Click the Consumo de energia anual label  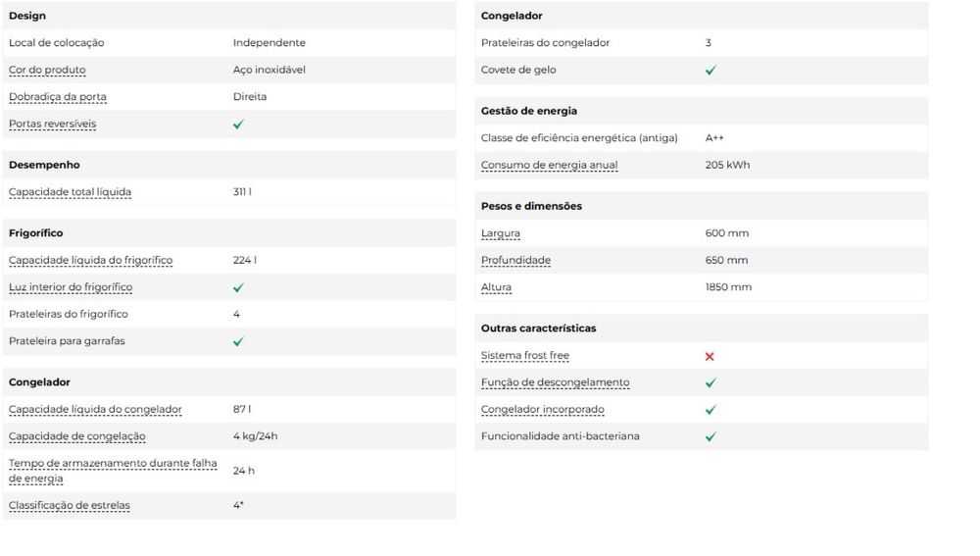(x=549, y=165)
